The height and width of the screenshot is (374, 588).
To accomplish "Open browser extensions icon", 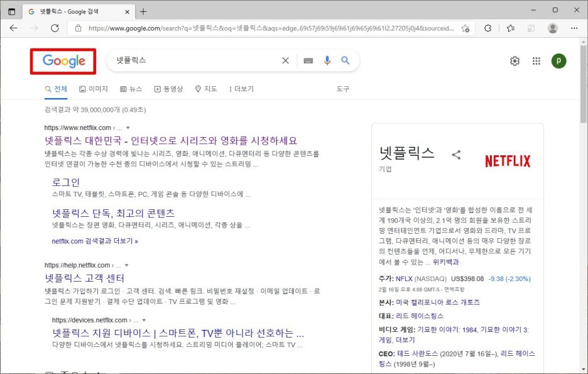I will point(487,28).
